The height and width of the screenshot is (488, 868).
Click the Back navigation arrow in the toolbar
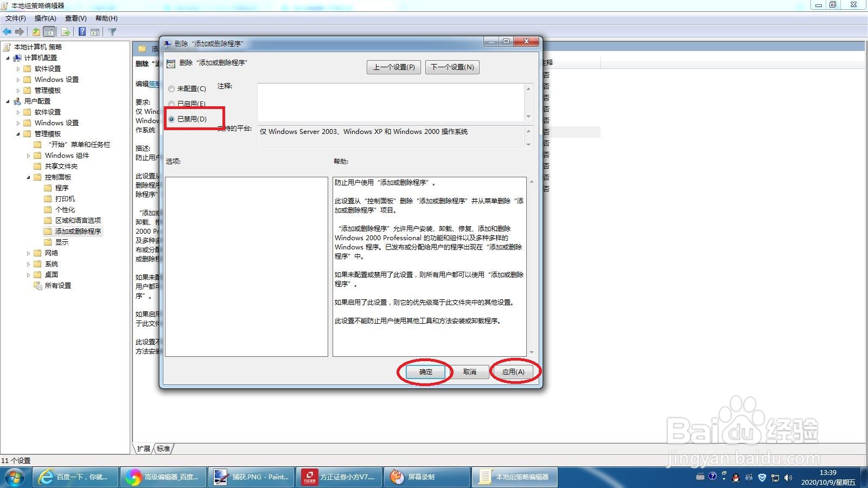7,31
